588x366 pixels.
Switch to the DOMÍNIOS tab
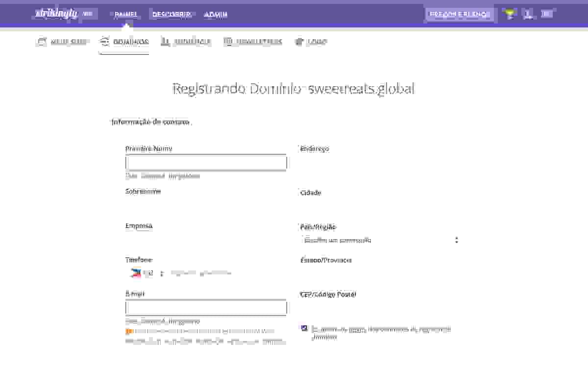[124, 42]
